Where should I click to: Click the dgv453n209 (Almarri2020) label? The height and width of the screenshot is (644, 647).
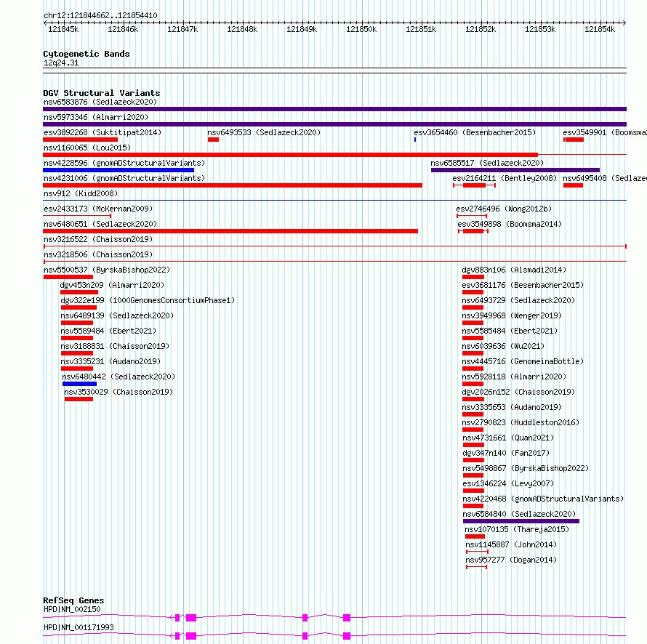point(112,285)
